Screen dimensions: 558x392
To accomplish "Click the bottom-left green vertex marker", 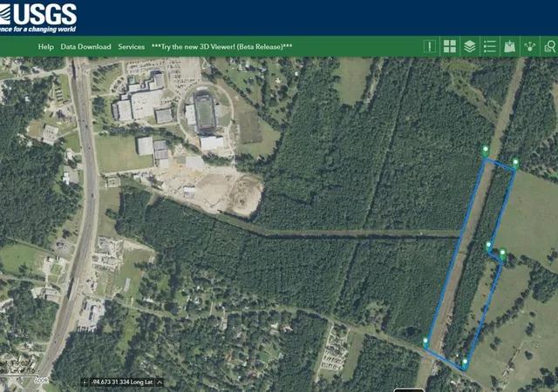I will tap(425, 342).
